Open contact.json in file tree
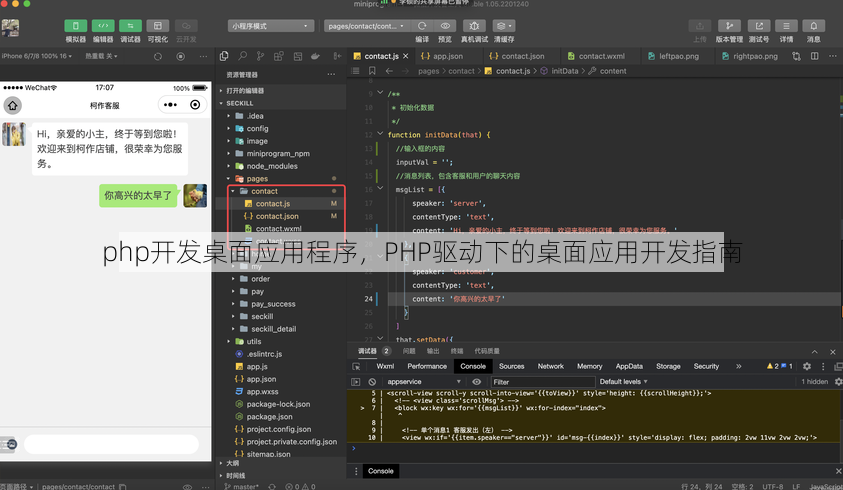The width and height of the screenshot is (843, 490). click(x=277, y=216)
